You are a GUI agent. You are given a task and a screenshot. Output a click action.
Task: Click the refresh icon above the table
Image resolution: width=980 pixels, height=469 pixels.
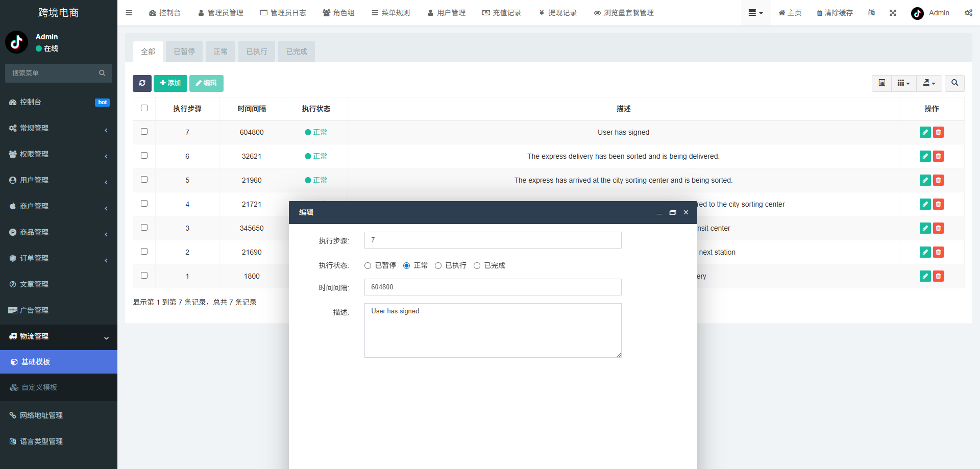142,83
